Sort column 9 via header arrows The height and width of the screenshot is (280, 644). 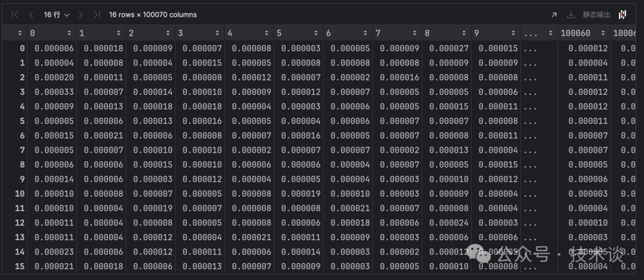pos(513,33)
